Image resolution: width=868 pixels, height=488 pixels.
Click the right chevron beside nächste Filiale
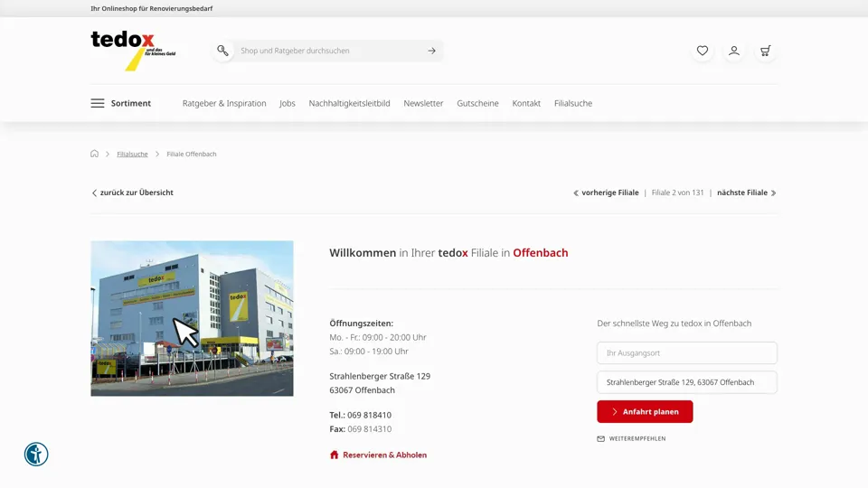(x=773, y=193)
